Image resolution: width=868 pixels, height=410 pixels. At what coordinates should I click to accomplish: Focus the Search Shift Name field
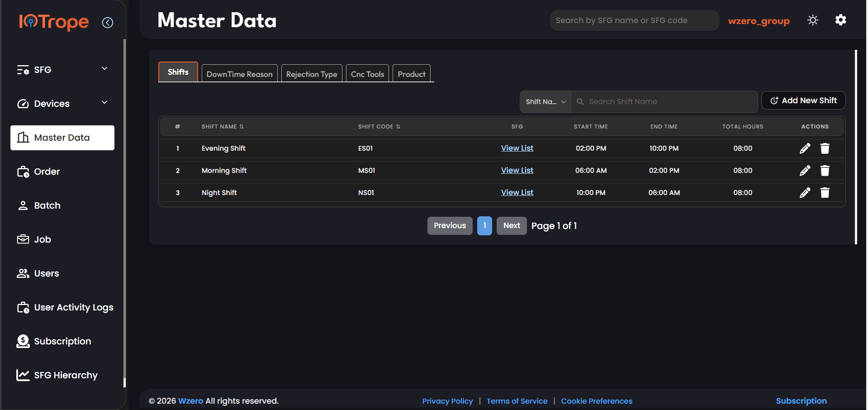pyautogui.click(x=664, y=102)
